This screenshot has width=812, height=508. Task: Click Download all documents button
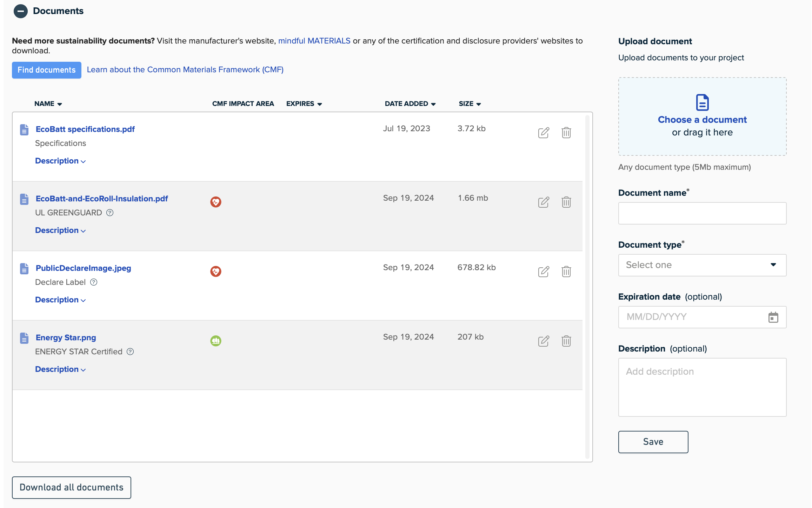(x=72, y=488)
